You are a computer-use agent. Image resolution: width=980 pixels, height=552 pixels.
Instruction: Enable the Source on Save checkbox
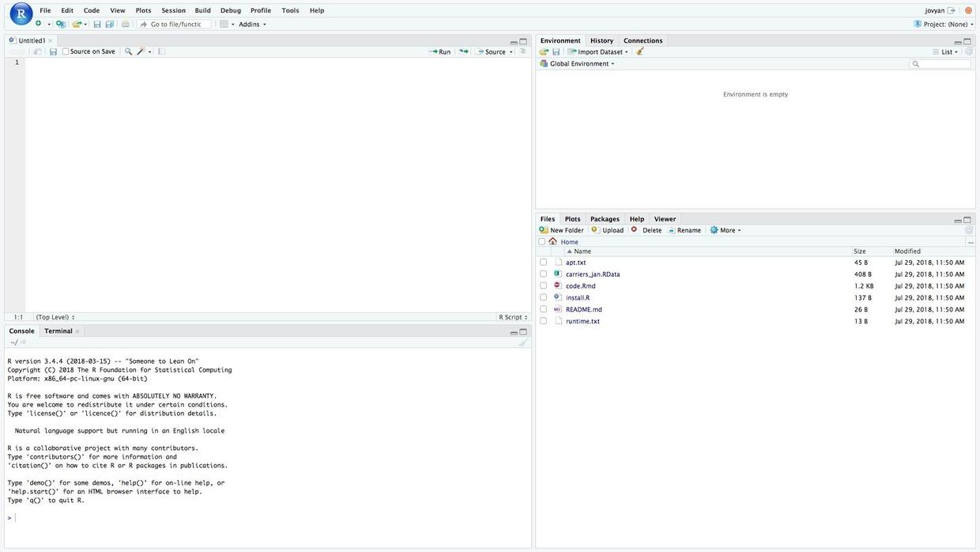point(66,52)
